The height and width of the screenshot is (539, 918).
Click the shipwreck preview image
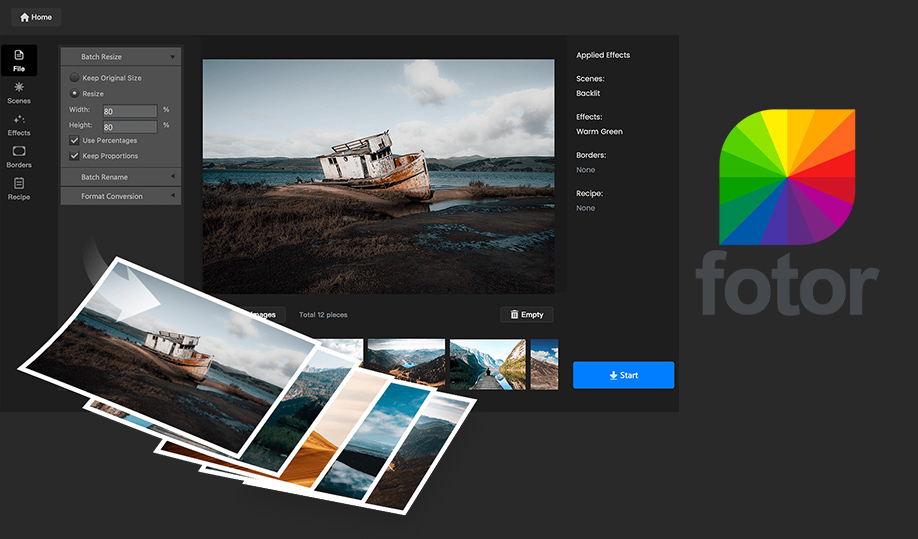point(378,176)
